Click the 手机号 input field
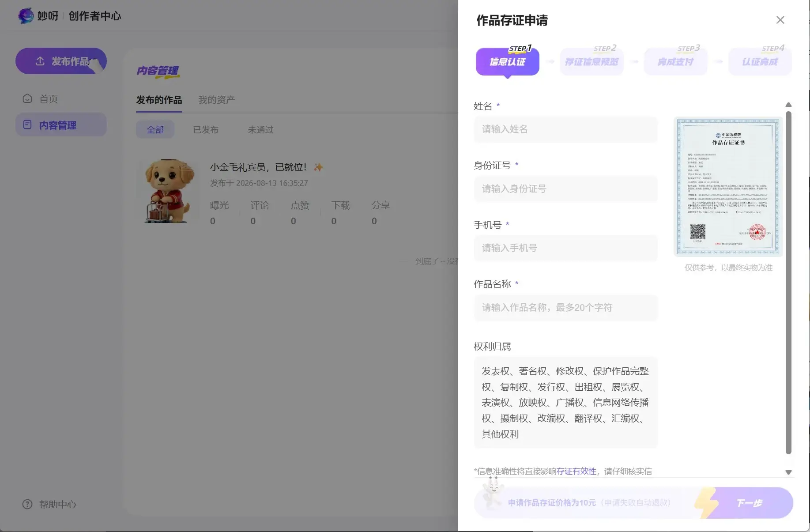This screenshot has height=532, width=810. click(565, 248)
